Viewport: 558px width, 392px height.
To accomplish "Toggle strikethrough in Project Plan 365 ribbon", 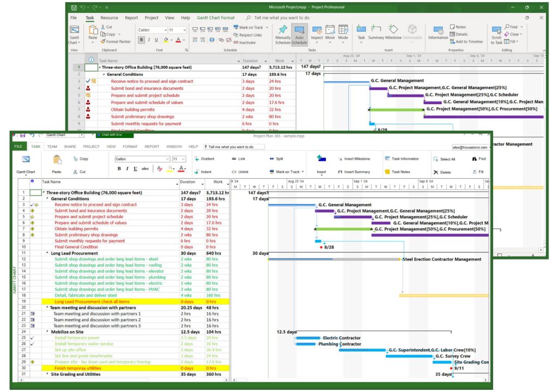I will (145, 169).
